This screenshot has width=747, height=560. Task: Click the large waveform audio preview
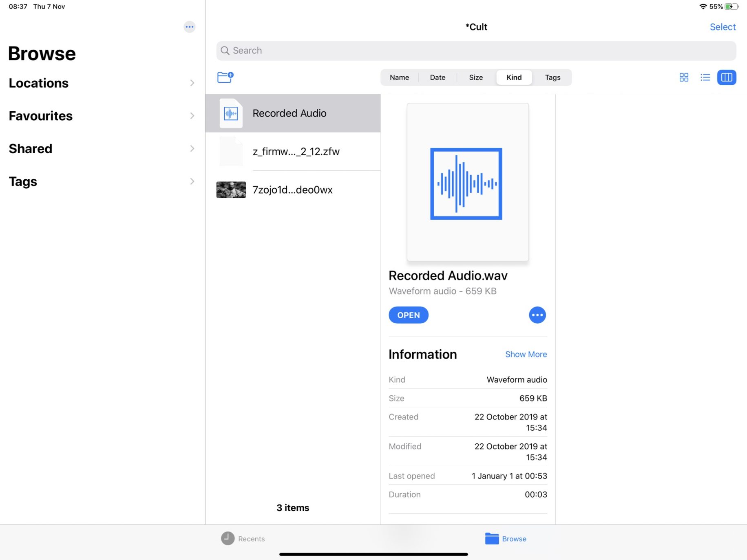pyautogui.click(x=468, y=182)
